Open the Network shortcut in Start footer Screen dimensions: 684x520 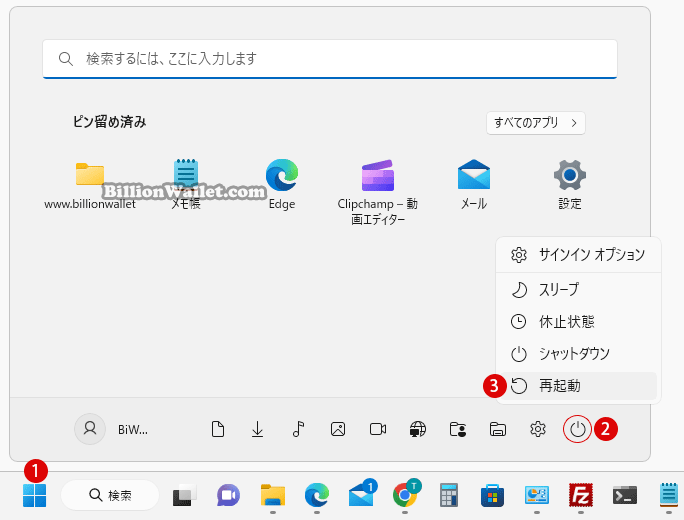418,429
